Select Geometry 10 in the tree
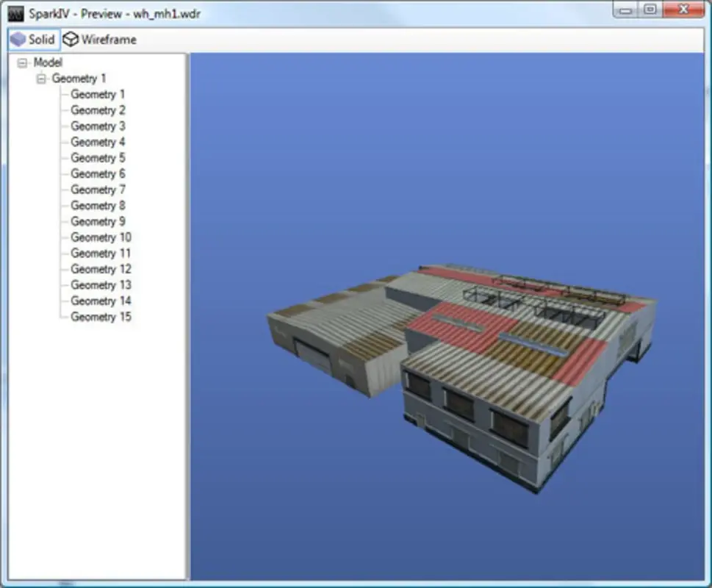 coord(100,237)
